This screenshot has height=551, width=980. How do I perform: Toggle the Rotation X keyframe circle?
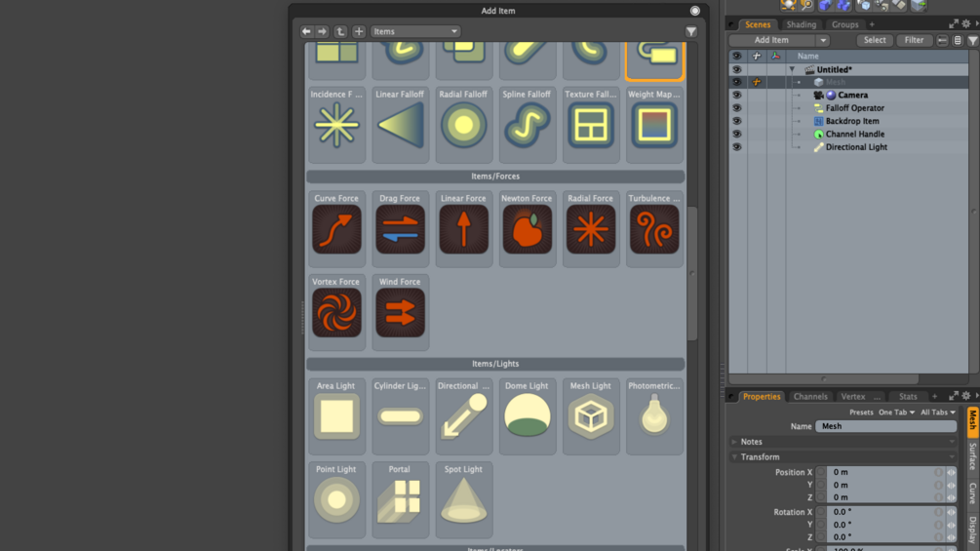821,512
